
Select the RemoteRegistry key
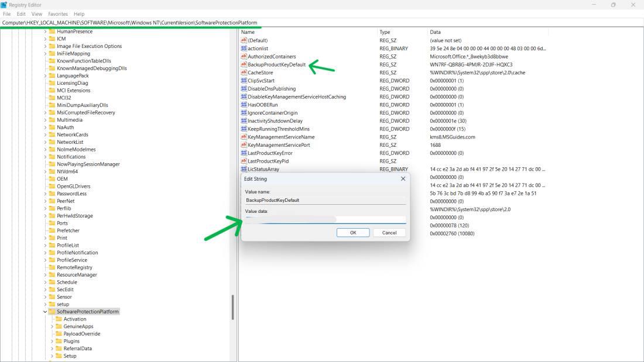[74, 267]
